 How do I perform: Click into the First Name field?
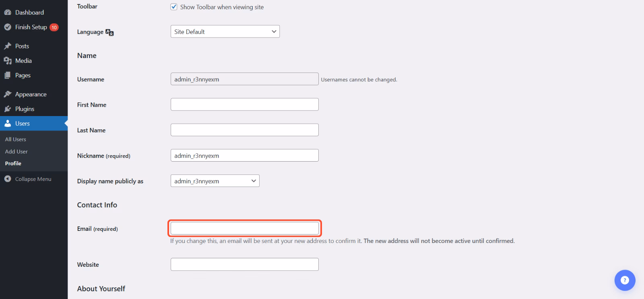pyautogui.click(x=244, y=104)
